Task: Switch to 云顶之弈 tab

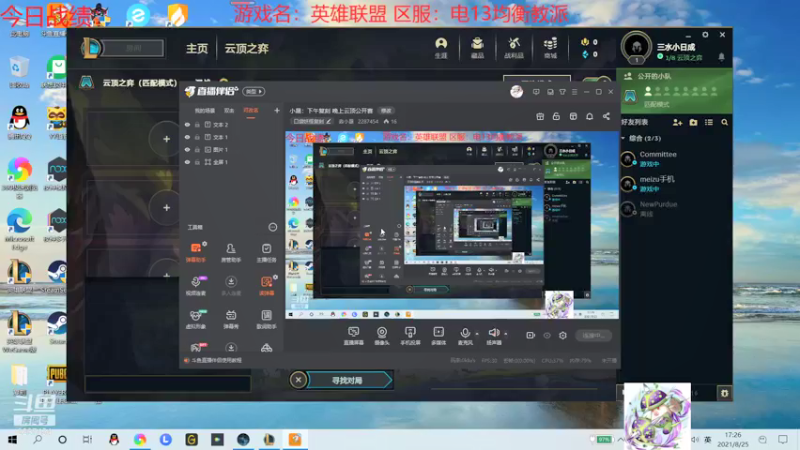Action: coord(246,48)
